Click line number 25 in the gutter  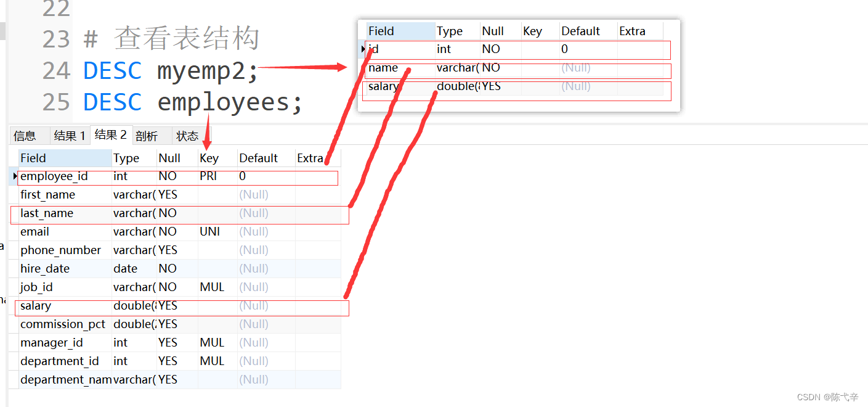tap(57, 102)
